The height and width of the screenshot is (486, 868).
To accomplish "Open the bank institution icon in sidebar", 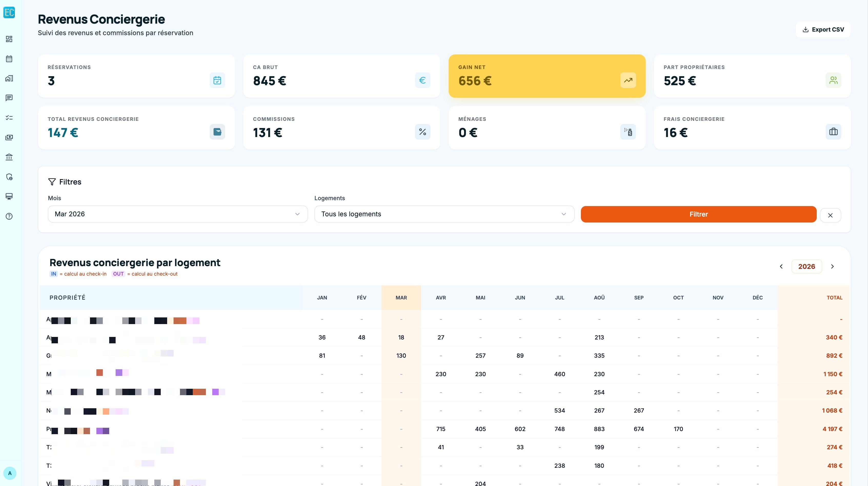I will coord(9,157).
